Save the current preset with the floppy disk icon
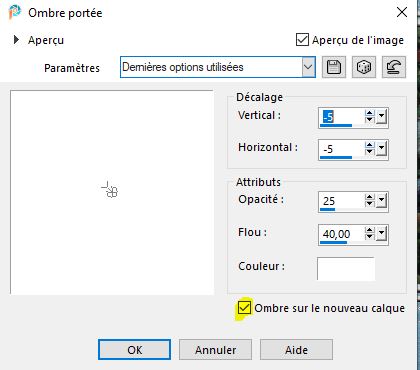The width and height of the screenshot is (420, 370). (x=334, y=67)
